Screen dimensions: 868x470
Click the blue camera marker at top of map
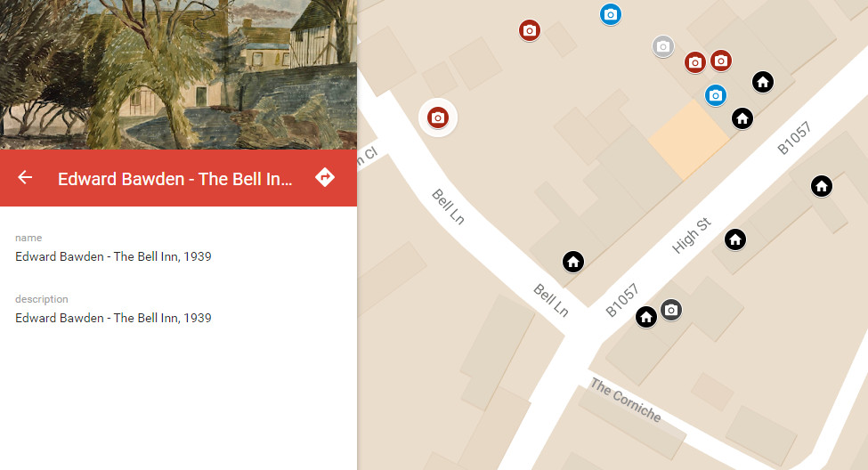click(611, 14)
